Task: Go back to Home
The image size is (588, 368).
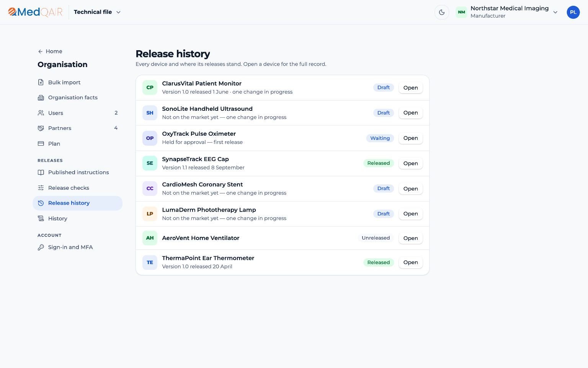Action: click(50, 51)
